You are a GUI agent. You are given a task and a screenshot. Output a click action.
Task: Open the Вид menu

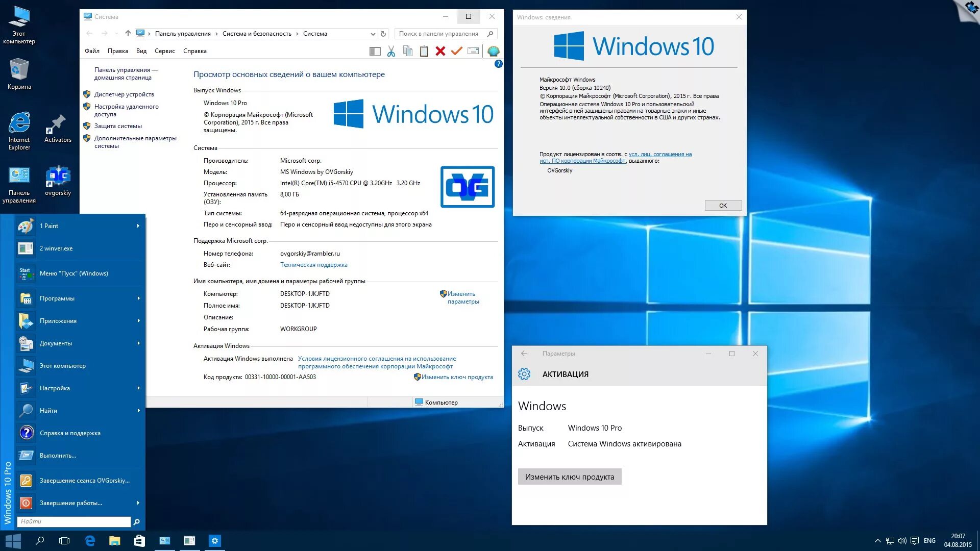(141, 51)
